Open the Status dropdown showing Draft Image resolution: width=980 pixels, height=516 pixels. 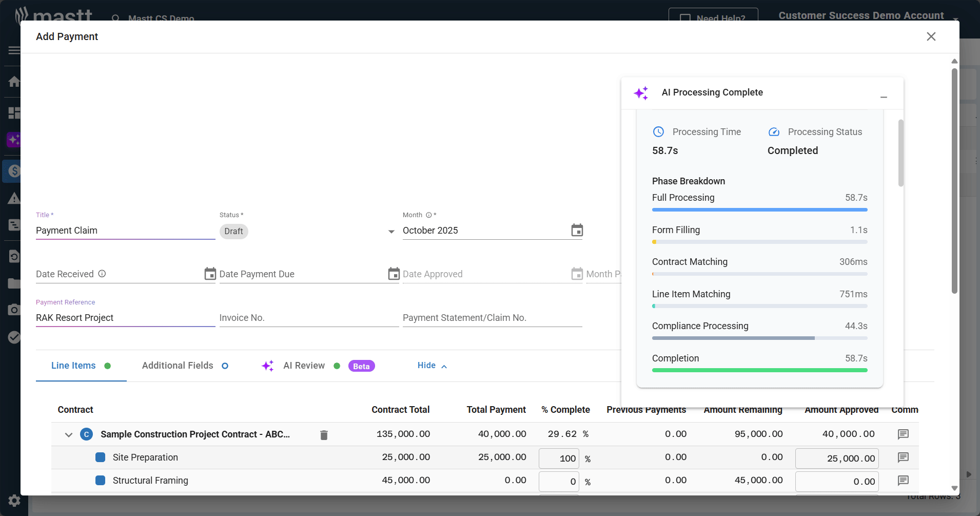(x=391, y=232)
